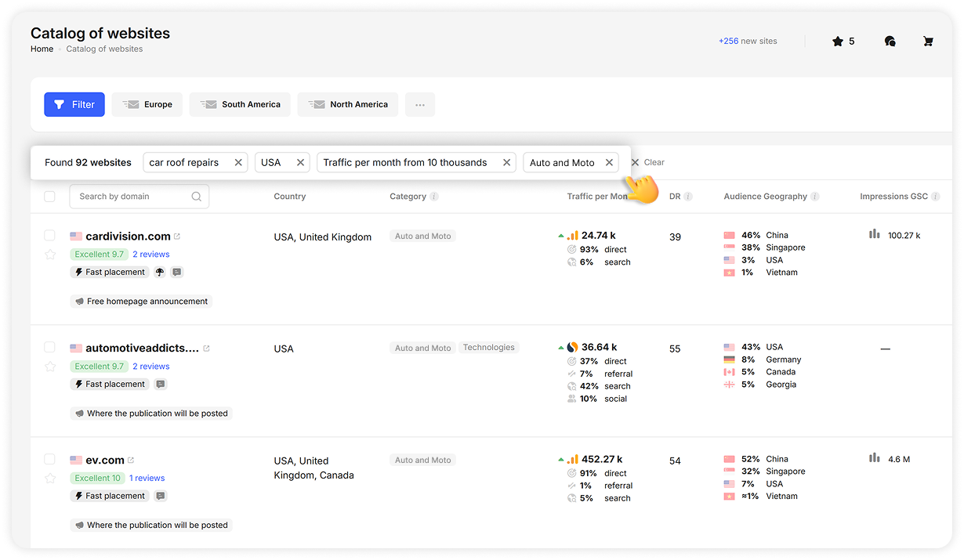Favorite ev.com by clicking its star outline
This screenshot has width=964, height=560.
[49, 478]
